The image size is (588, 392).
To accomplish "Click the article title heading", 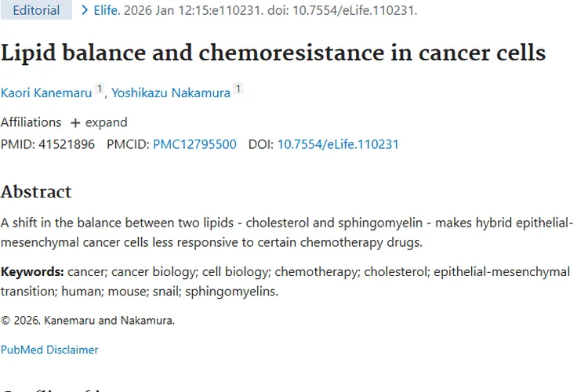I will 273,53.
